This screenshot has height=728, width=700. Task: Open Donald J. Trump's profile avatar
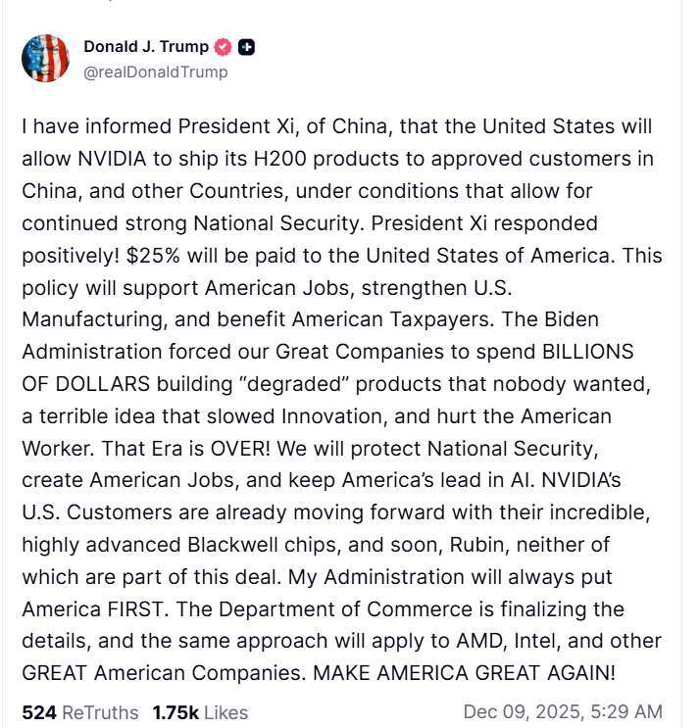pos(46,58)
